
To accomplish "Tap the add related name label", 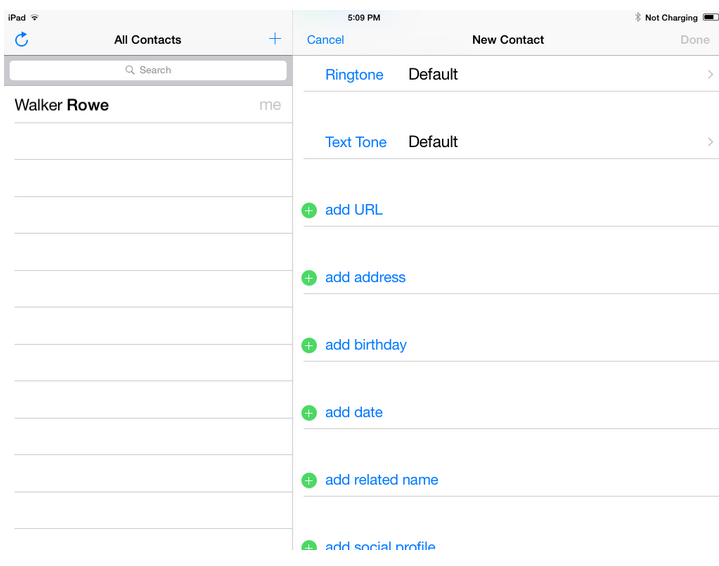I will [382, 479].
